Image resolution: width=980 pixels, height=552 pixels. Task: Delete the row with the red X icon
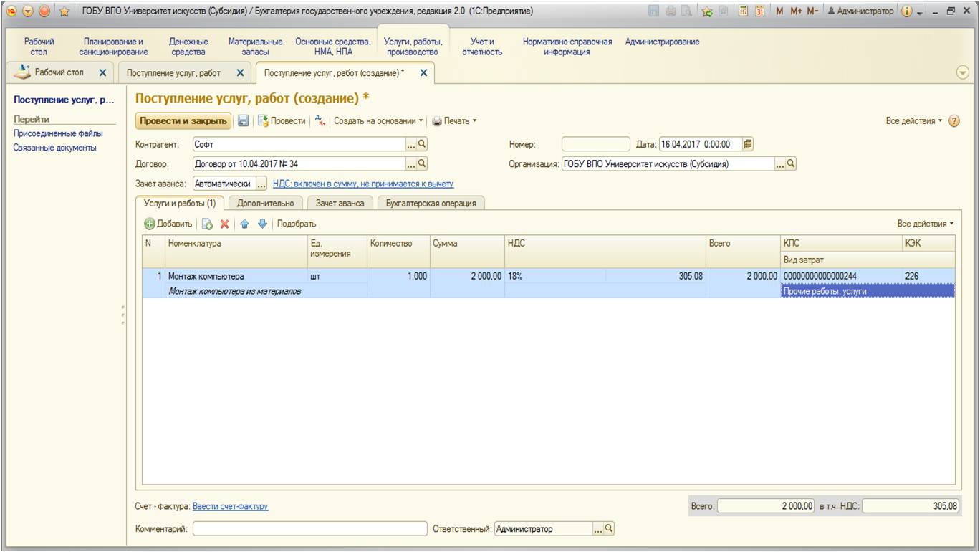[224, 224]
